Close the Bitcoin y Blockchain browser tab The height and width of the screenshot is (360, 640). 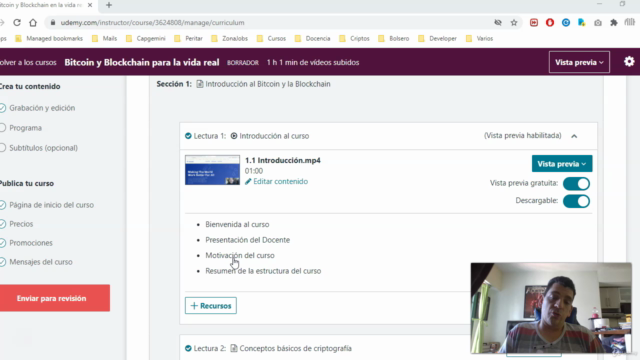[90, 5]
